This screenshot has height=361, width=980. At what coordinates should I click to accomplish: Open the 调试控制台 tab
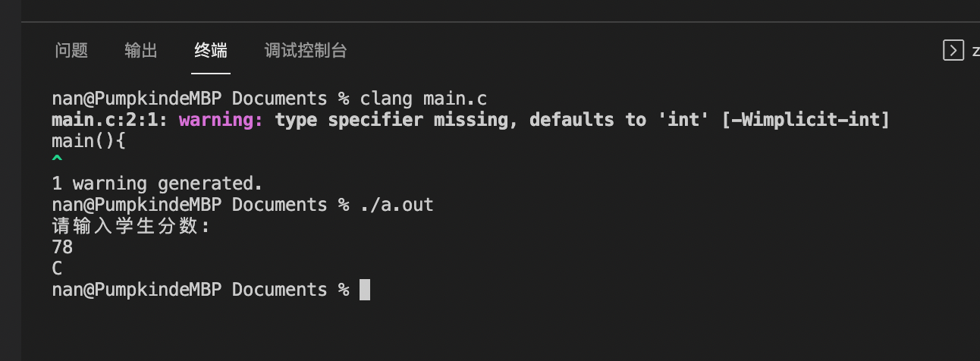pos(306,51)
